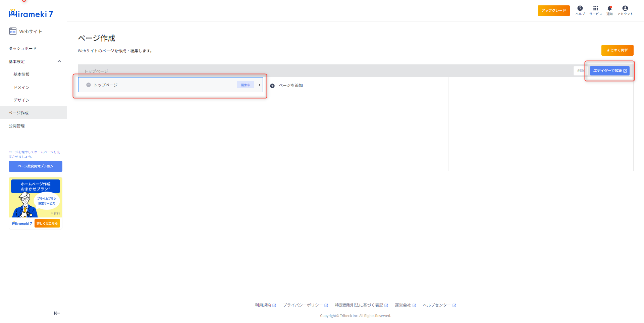This screenshot has width=644, height=323.
Task: Click the エディターで編集 button
Action: [609, 71]
